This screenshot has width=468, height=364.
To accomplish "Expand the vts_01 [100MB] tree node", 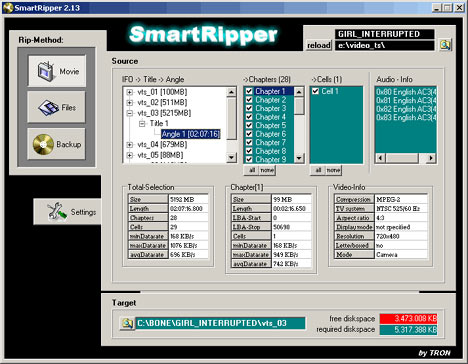I will tap(130, 92).
